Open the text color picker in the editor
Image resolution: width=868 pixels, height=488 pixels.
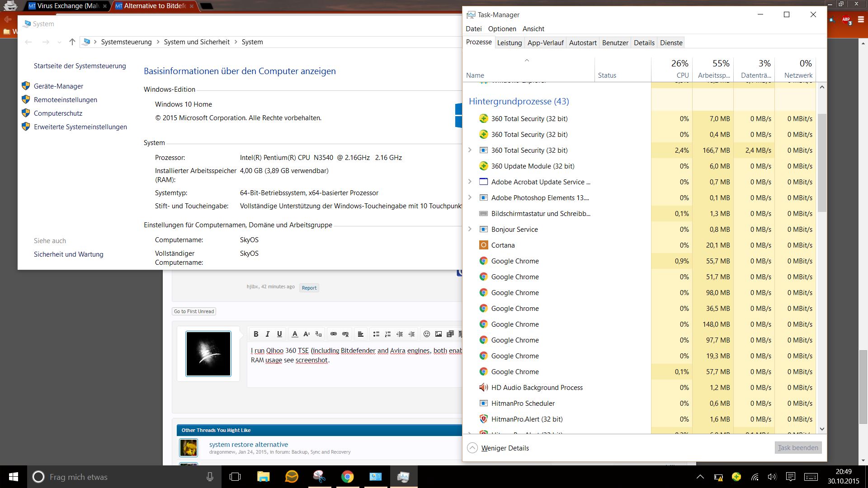(x=295, y=334)
